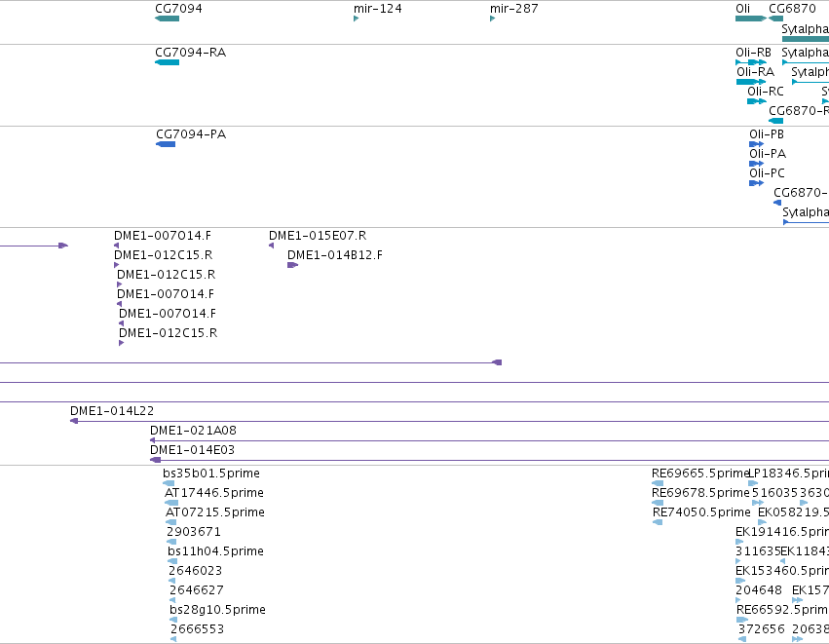Click the EK153460.5prime EST label
This screenshot has height=644, width=829.
click(782, 571)
